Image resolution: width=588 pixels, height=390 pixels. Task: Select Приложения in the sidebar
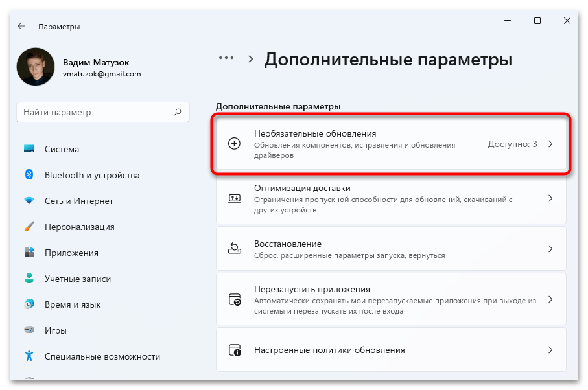pyautogui.click(x=71, y=253)
